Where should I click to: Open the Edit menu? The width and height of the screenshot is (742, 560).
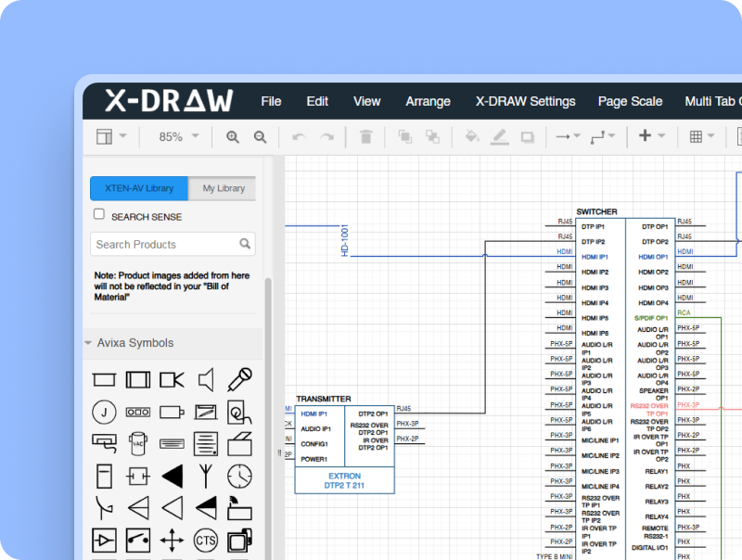(317, 101)
